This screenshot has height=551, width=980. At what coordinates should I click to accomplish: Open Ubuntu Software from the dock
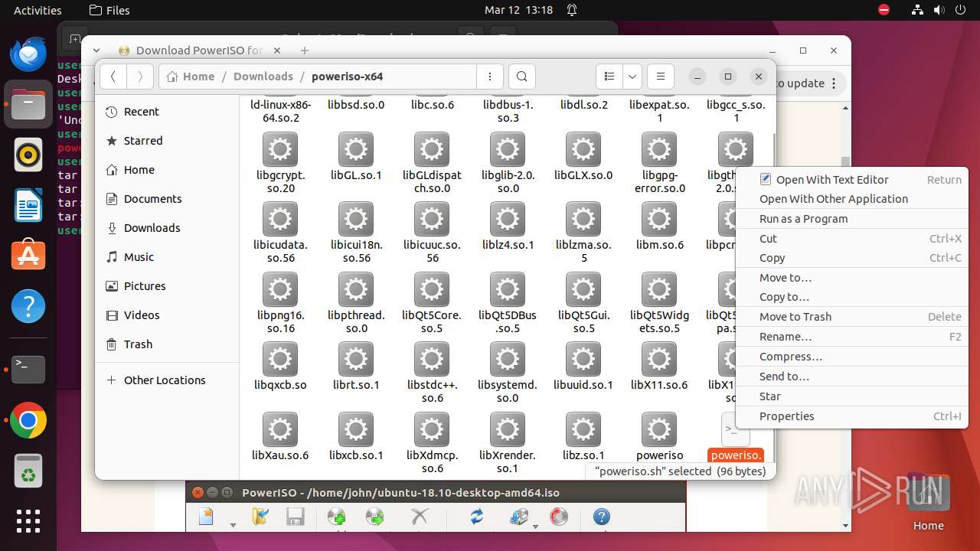point(28,256)
